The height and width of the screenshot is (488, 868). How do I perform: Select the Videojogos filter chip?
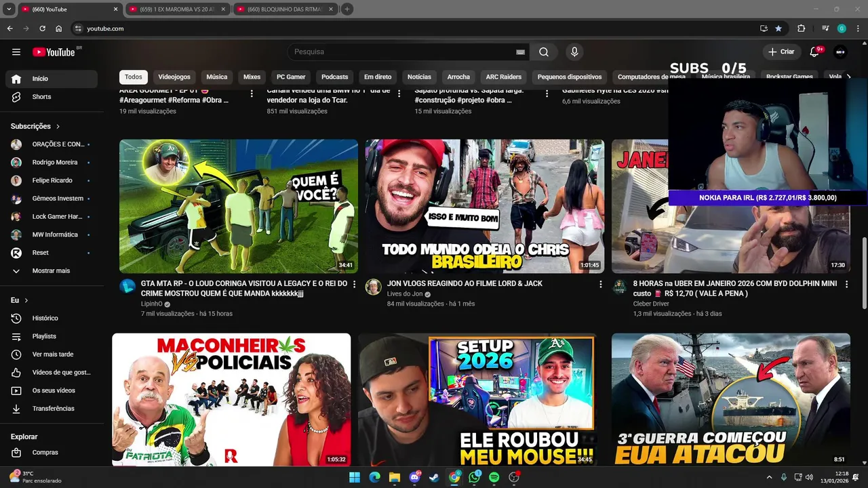(x=174, y=77)
